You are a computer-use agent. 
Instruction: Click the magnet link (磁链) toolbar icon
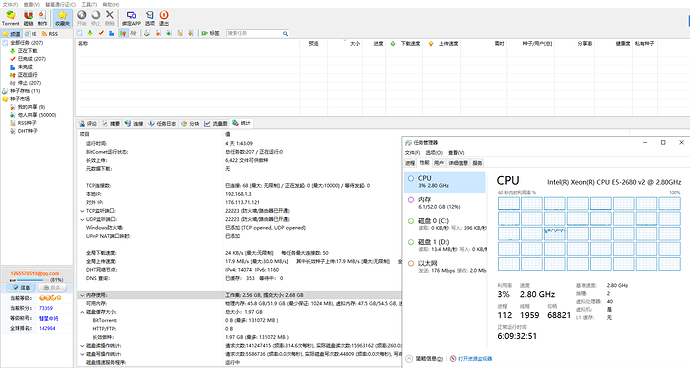[x=28, y=18]
